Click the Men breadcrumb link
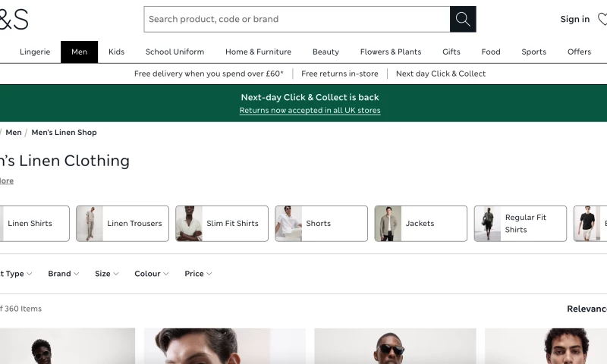The height and width of the screenshot is (364, 607). click(14, 132)
